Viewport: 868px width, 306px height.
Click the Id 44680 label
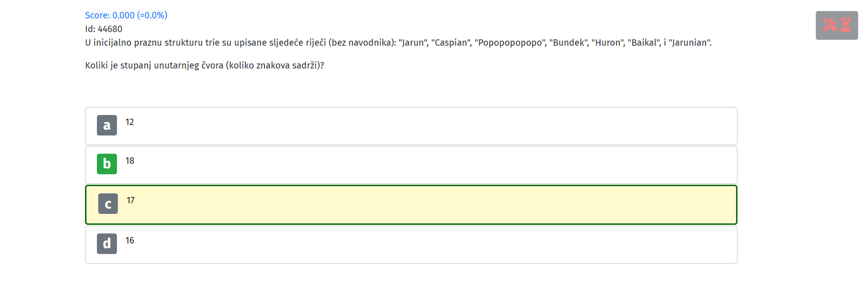pyautogui.click(x=104, y=29)
